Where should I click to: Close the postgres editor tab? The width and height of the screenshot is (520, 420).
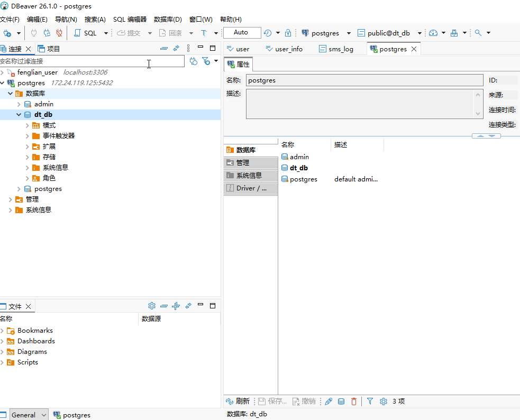[414, 49]
